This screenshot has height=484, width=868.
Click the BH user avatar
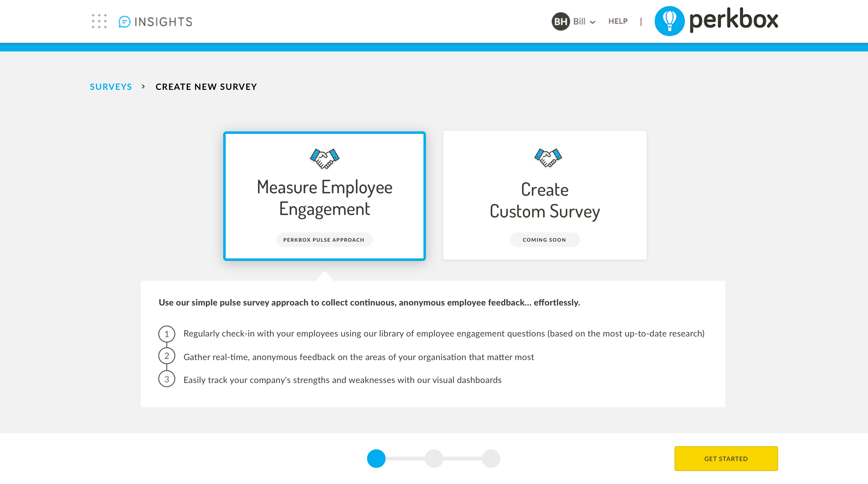(560, 22)
